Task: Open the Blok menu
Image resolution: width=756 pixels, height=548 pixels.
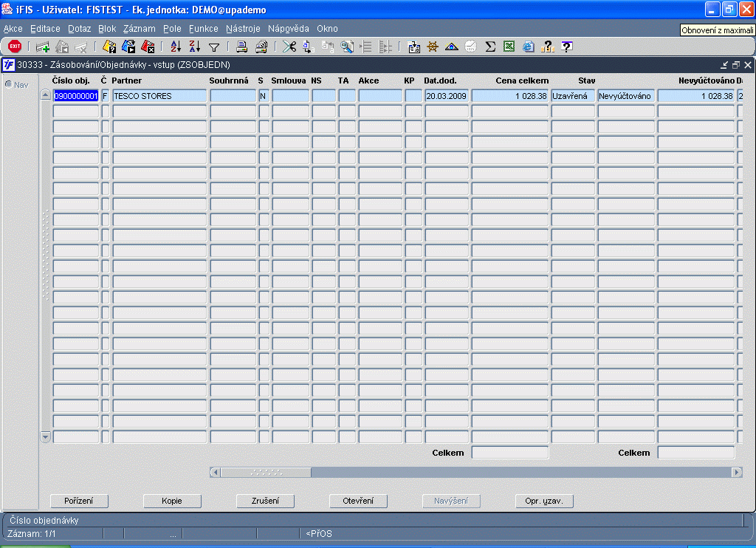Action: (107, 29)
